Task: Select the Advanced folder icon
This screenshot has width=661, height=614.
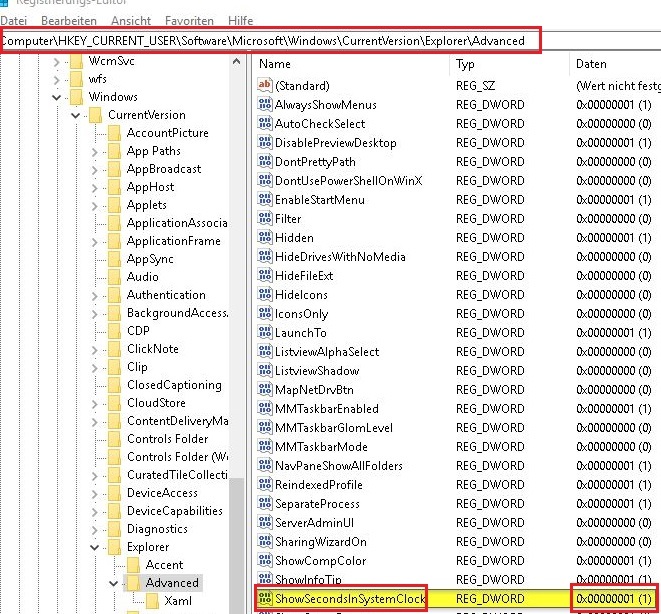Action: 133,583
